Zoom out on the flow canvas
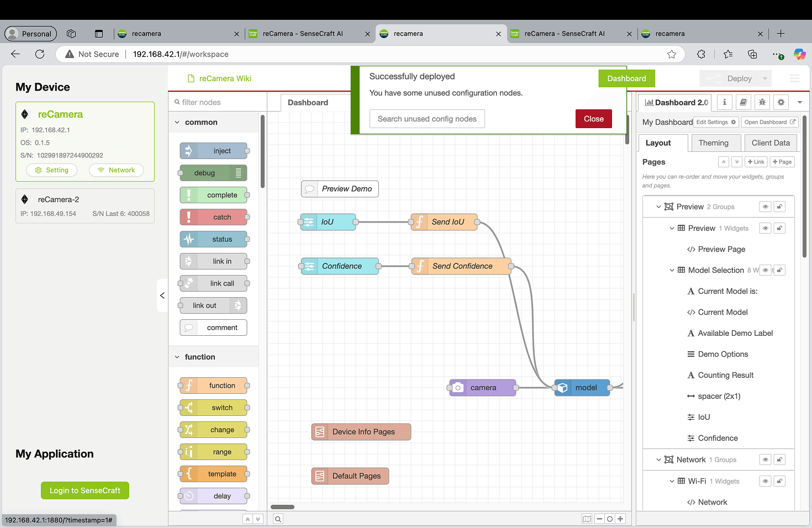812x528 pixels. tap(599, 519)
